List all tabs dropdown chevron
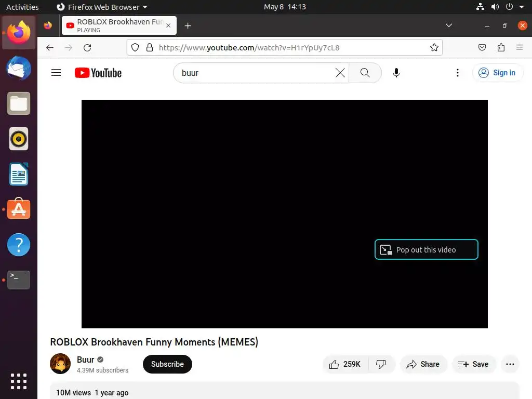The image size is (532, 399). point(448,25)
